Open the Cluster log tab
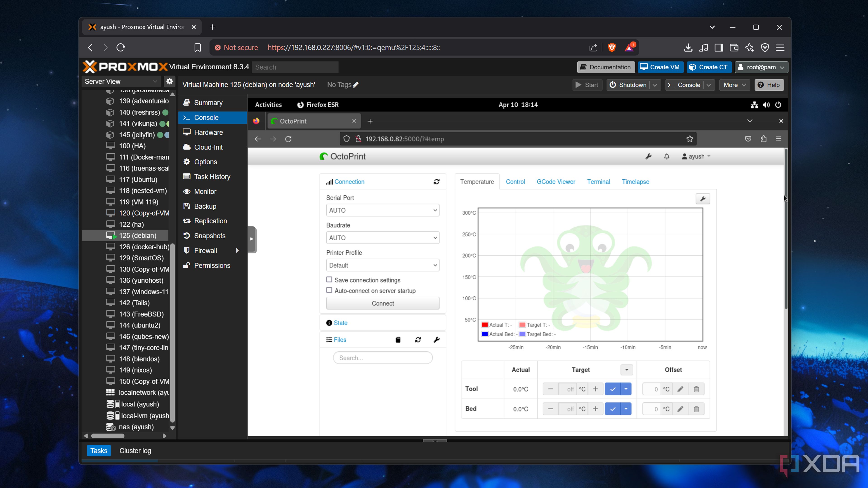 click(135, 451)
